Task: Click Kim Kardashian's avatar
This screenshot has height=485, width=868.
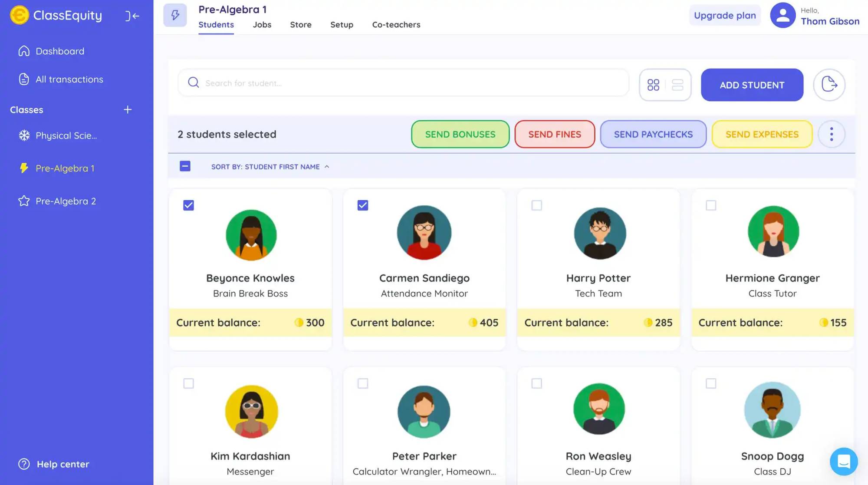Action: (x=251, y=411)
